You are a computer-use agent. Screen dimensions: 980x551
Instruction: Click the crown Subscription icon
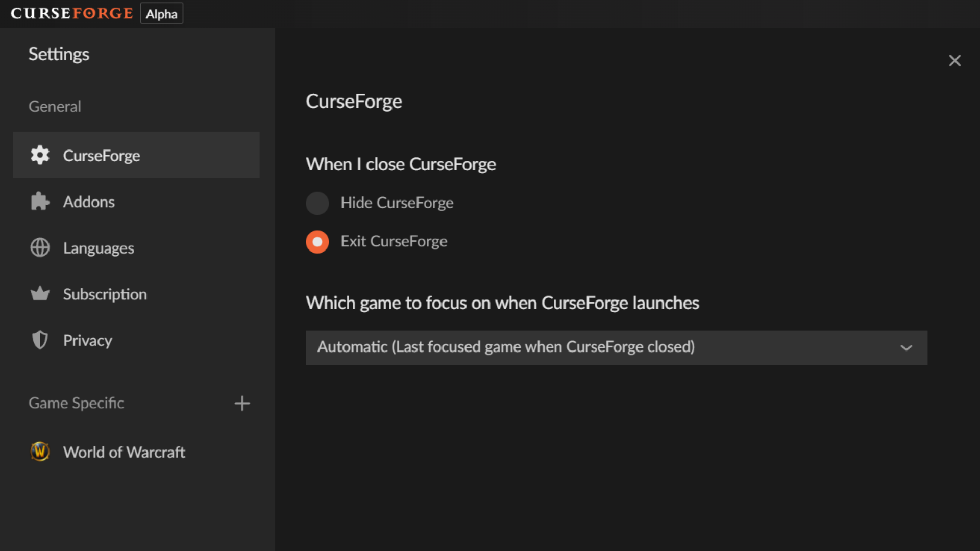(x=40, y=294)
